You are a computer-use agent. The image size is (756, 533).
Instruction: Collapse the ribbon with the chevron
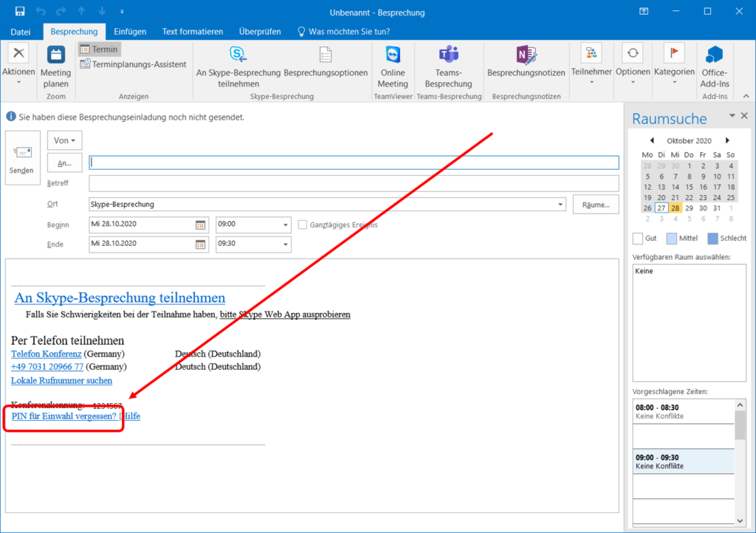pos(746,96)
